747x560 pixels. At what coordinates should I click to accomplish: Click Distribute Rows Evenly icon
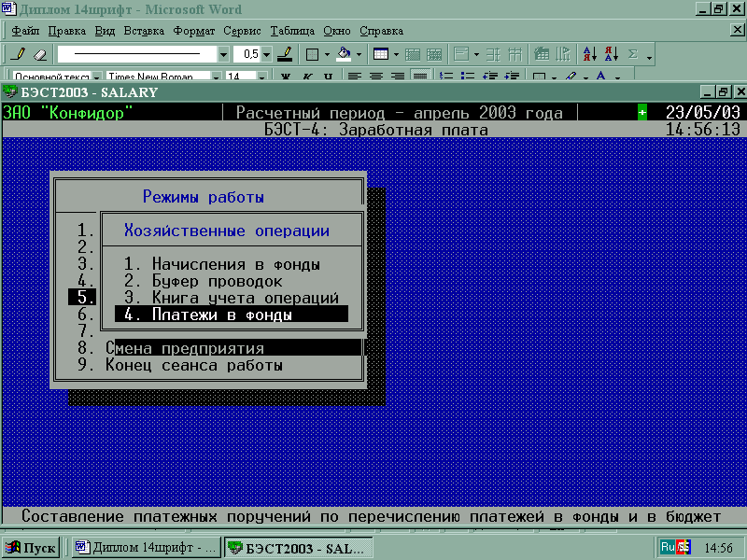pos(493,54)
